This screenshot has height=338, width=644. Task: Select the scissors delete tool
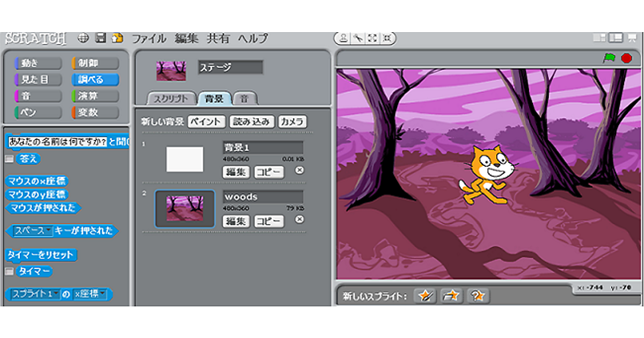(x=358, y=38)
